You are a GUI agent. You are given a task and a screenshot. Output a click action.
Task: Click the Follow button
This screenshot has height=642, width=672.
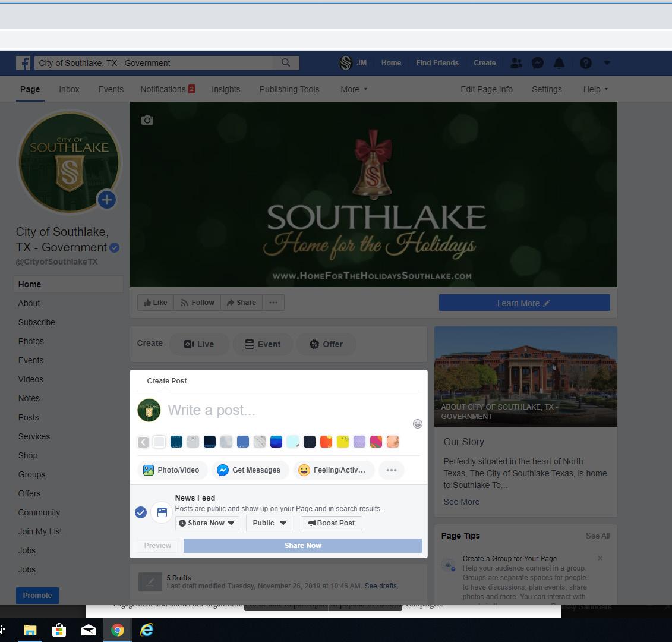tap(197, 303)
